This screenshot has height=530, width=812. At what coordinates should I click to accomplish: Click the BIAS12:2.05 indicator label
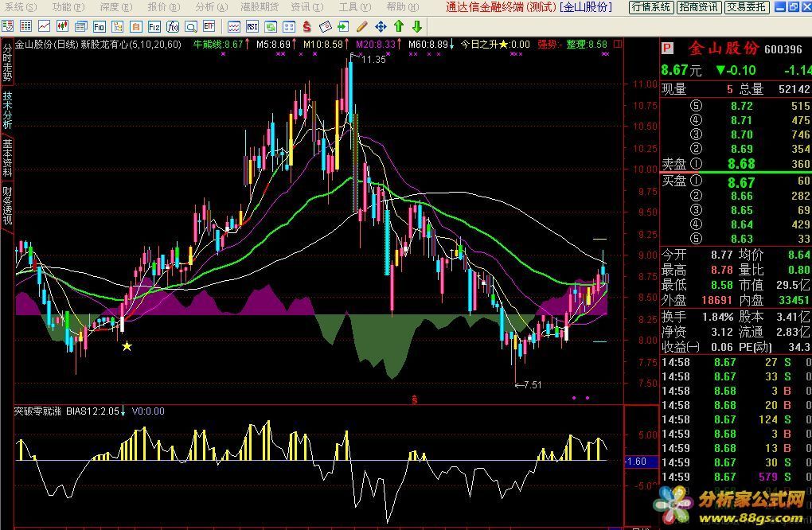(92, 411)
